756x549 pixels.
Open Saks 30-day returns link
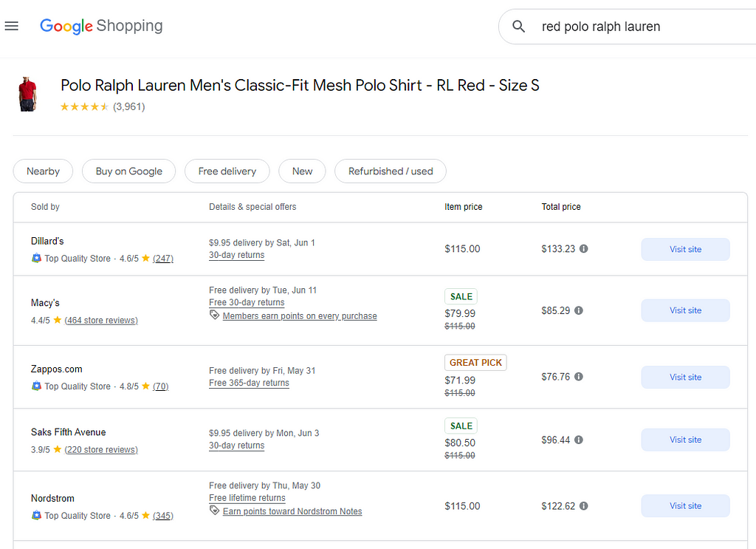point(237,446)
